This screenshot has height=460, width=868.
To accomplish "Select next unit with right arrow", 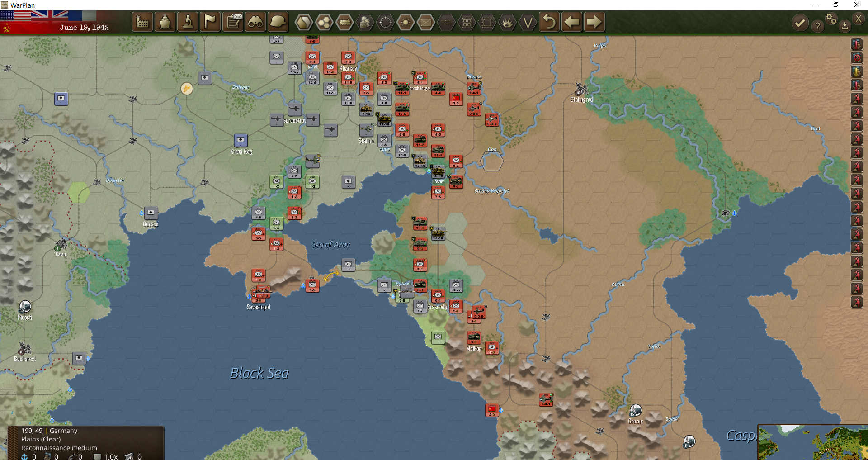I will tap(594, 22).
